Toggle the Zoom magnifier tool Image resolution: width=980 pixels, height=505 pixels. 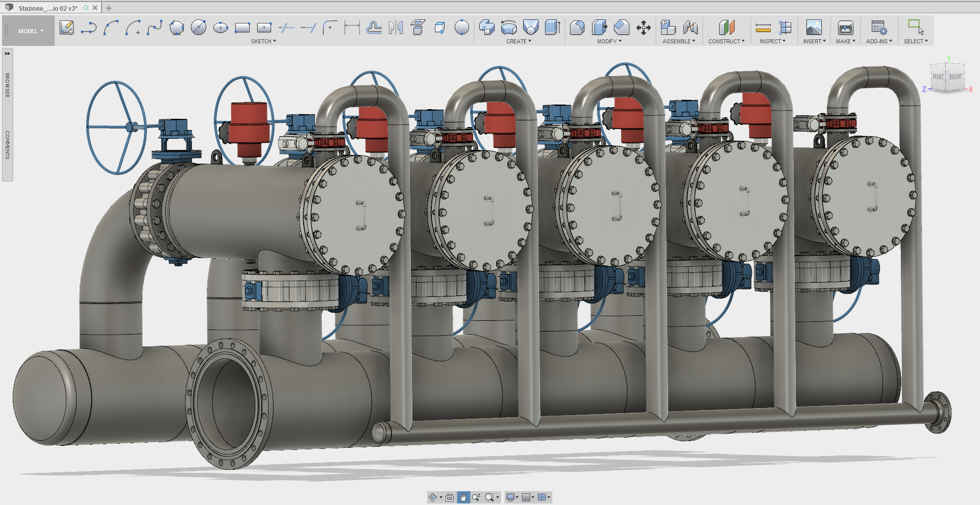[x=476, y=497]
